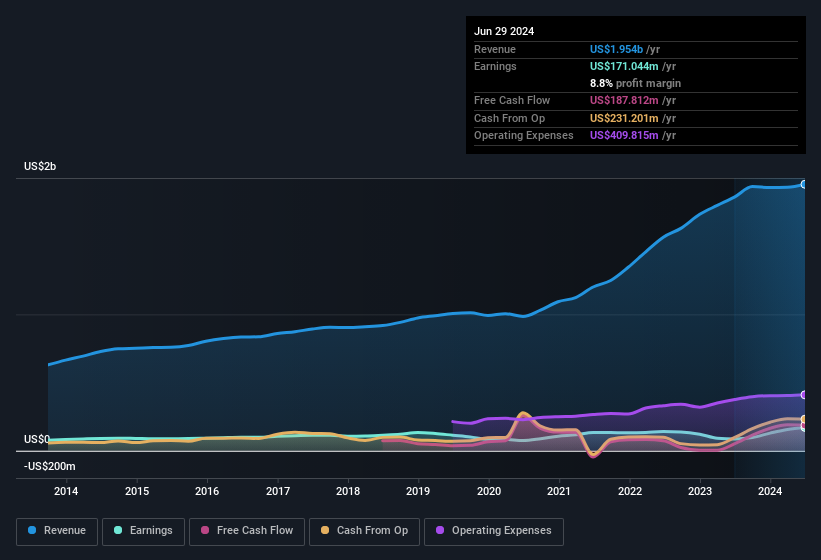The width and height of the screenshot is (821, 560).
Task: Click the 2021 x-axis label
Action: point(559,491)
